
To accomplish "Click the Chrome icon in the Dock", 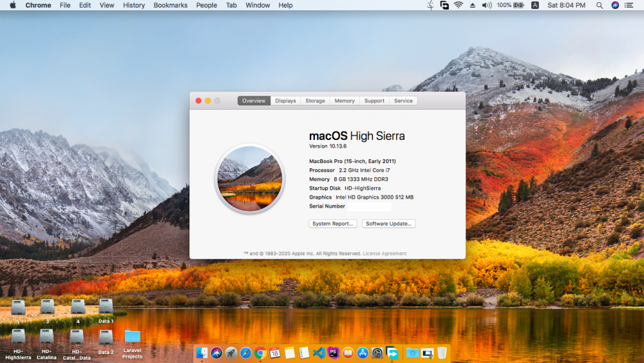I will pyautogui.click(x=260, y=353).
